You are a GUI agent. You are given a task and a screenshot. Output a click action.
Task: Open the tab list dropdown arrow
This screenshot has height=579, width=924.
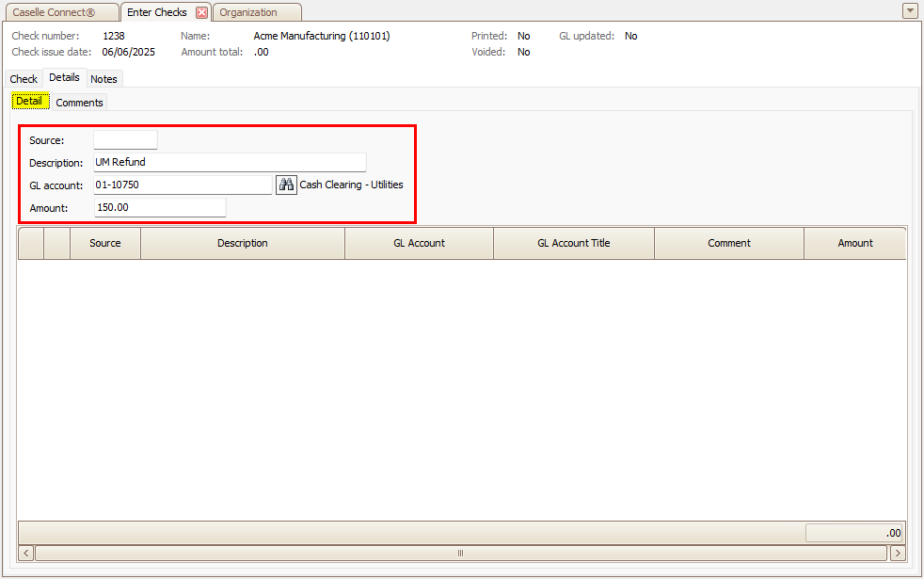[x=909, y=11]
